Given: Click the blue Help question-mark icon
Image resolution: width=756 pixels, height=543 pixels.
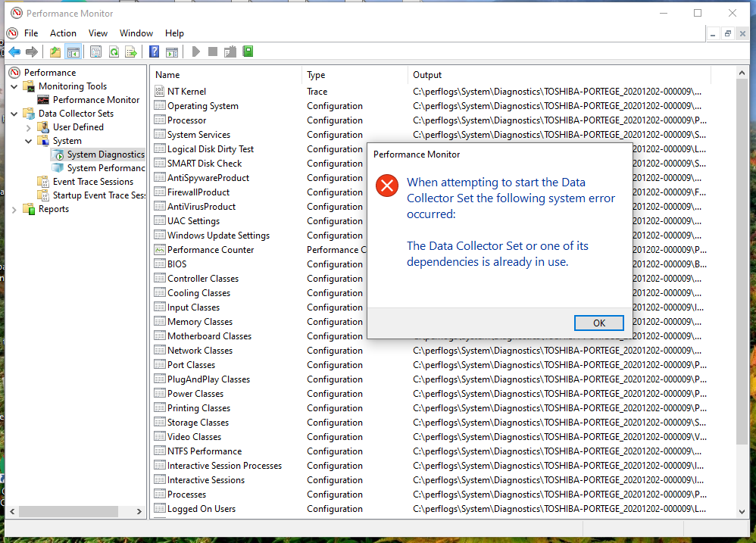Looking at the screenshot, I should coord(154,51).
